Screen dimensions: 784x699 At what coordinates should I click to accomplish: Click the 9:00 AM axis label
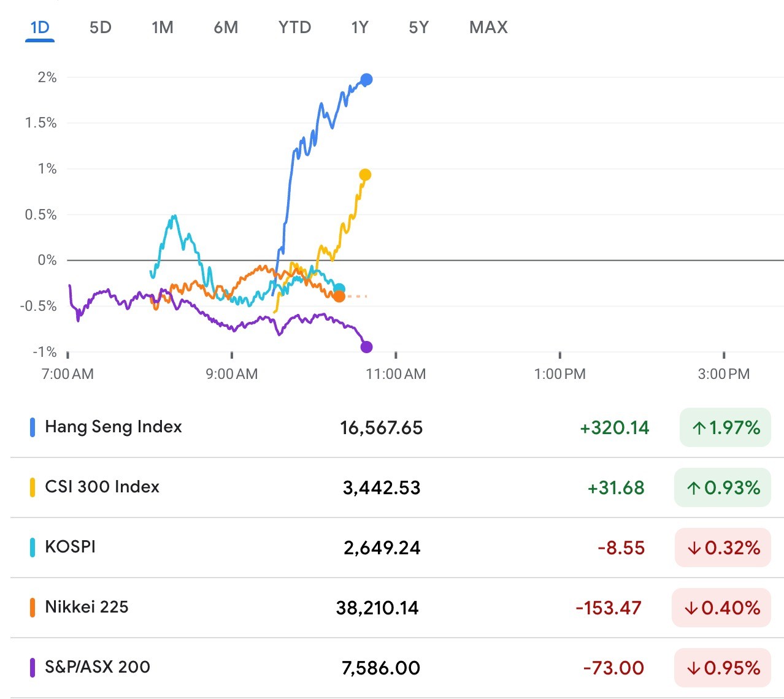click(232, 374)
